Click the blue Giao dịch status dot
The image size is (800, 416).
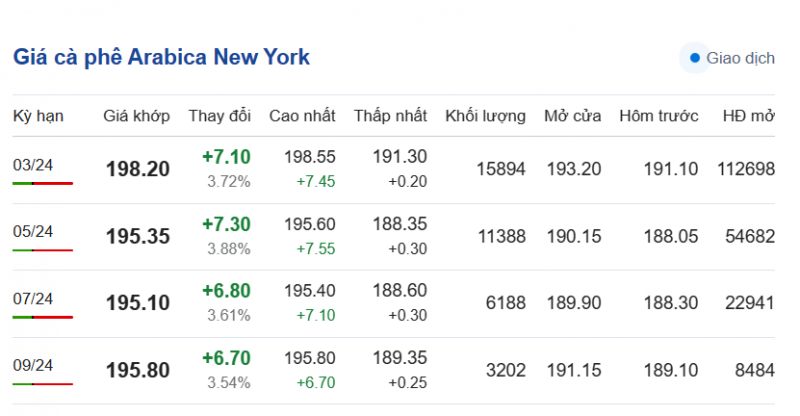[694, 58]
